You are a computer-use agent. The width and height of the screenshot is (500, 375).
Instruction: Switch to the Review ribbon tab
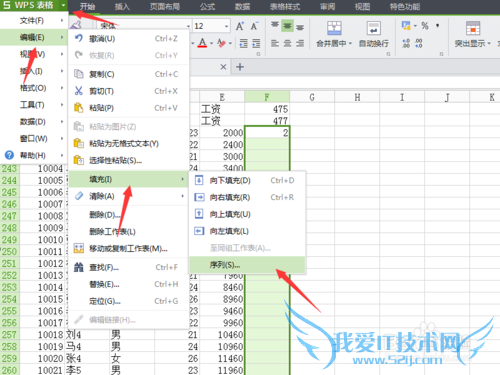click(x=327, y=7)
